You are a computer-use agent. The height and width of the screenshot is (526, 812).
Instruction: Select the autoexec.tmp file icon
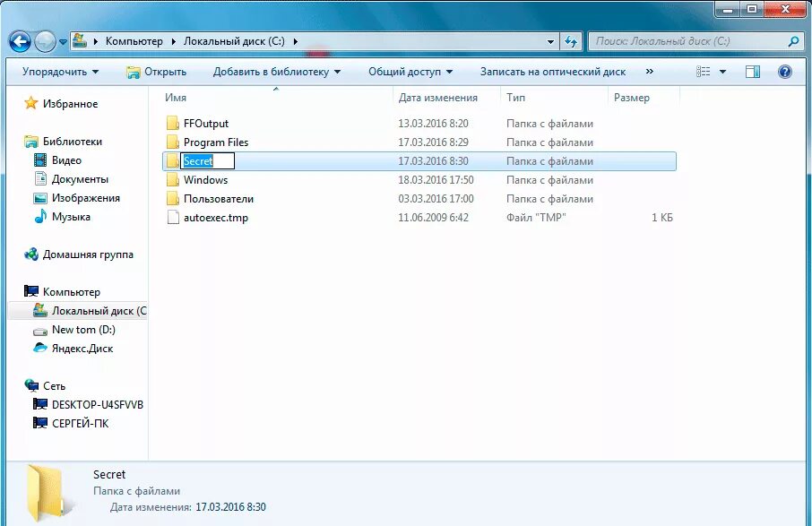[173, 218]
